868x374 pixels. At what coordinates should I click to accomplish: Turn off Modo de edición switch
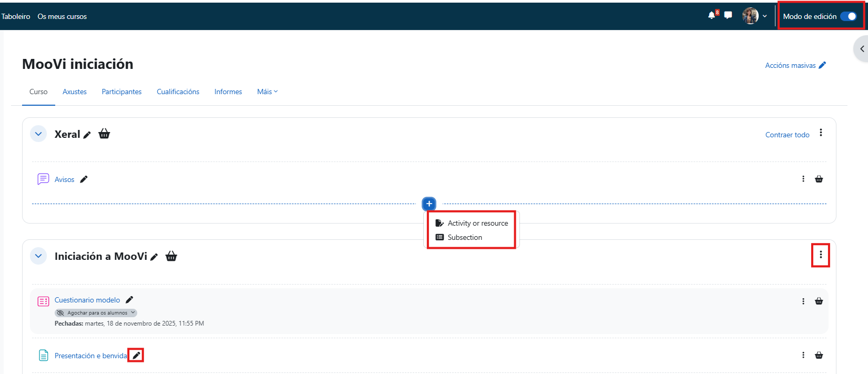(x=848, y=16)
